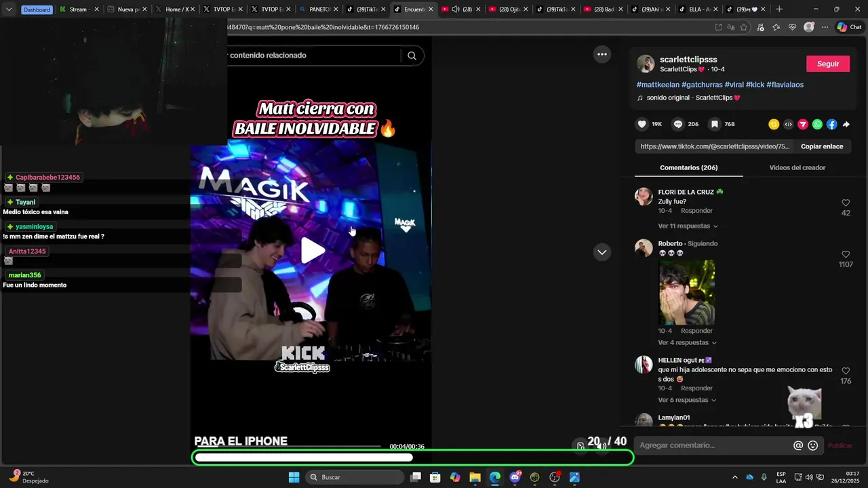Open the scarlettclipsss username link
Viewport: 868px width, 488px height.
[688, 60]
